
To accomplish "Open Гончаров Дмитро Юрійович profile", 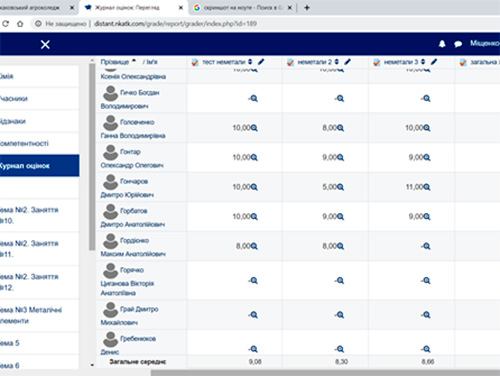I will (127, 188).
